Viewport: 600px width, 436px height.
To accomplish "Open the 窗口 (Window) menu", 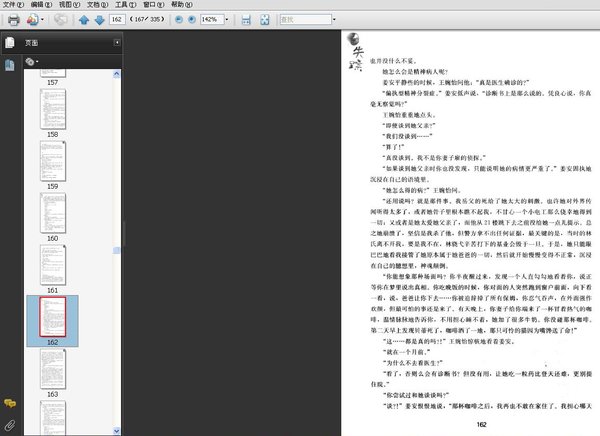I will point(153,5).
